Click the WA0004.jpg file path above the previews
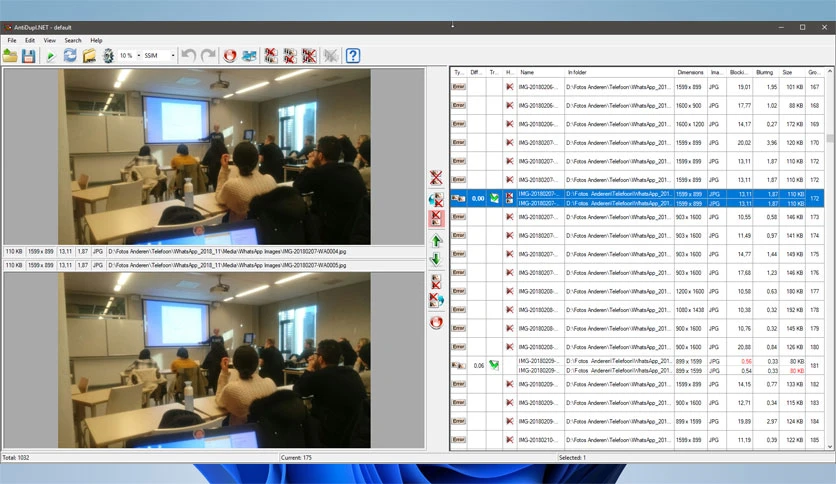836x484 pixels. point(227,251)
